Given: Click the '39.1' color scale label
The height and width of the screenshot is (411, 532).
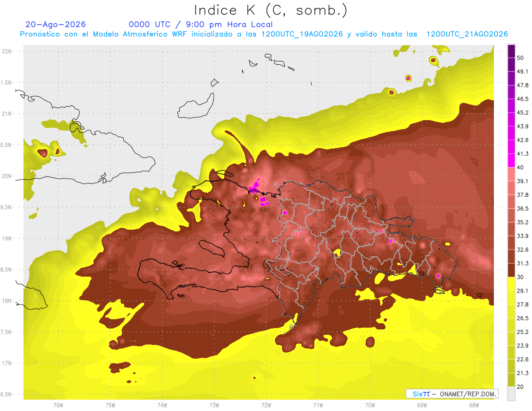Looking at the screenshot, I should pos(523,181).
